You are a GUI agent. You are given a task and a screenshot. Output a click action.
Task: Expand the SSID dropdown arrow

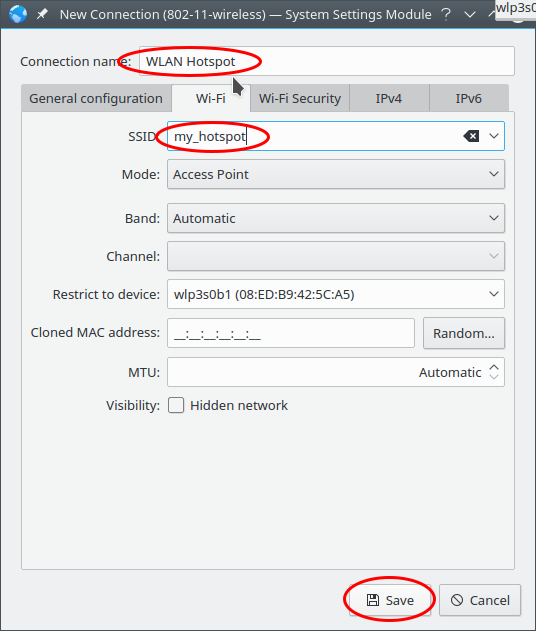tap(494, 136)
